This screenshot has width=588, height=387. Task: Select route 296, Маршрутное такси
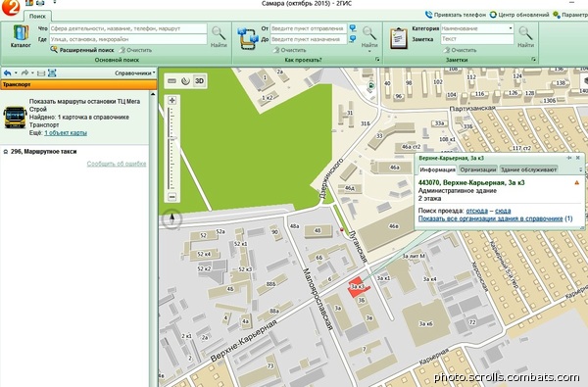tap(43, 152)
